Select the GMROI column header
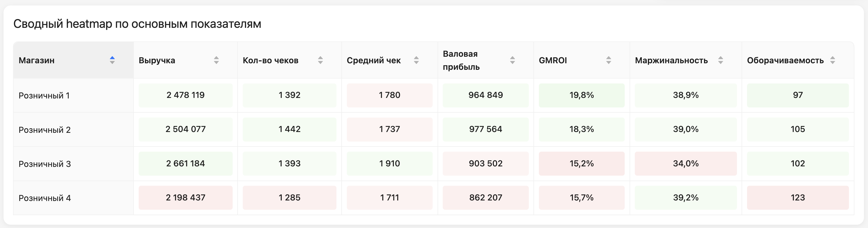Viewport: 868px width, 228px height. 553,61
